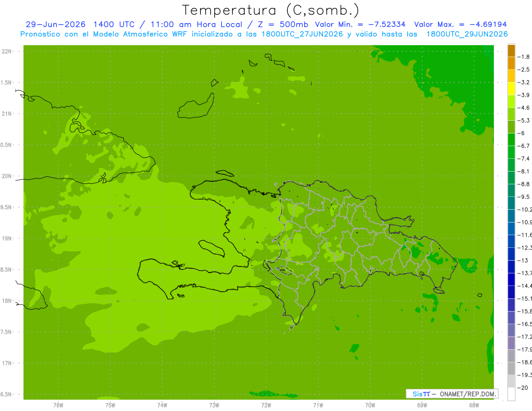Click the '74W' longitude axis label
The image size is (532, 411).
(162, 405)
